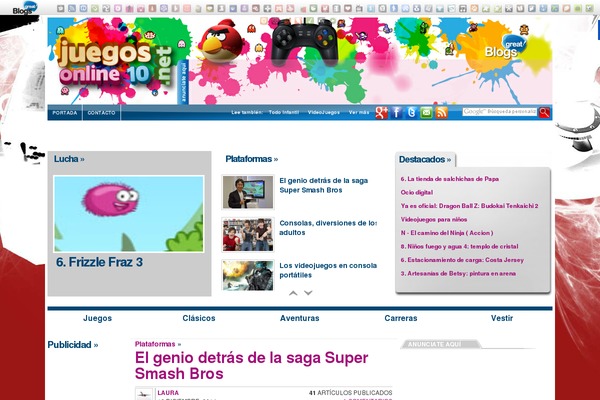This screenshot has width=600, height=400.
Task: Open 'Los videojuegos en consola portátiles' link
Action: (328, 270)
